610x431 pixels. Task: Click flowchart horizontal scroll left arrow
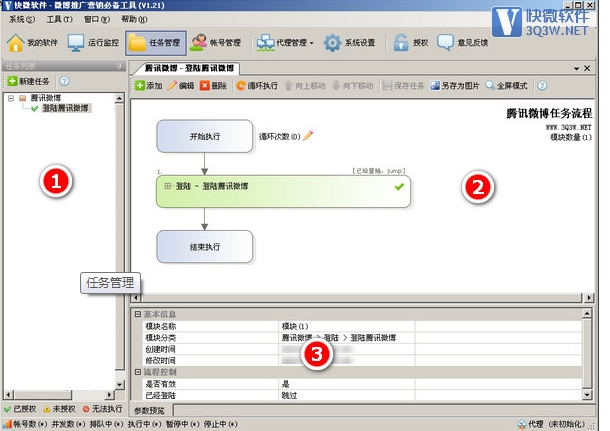[136, 298]
